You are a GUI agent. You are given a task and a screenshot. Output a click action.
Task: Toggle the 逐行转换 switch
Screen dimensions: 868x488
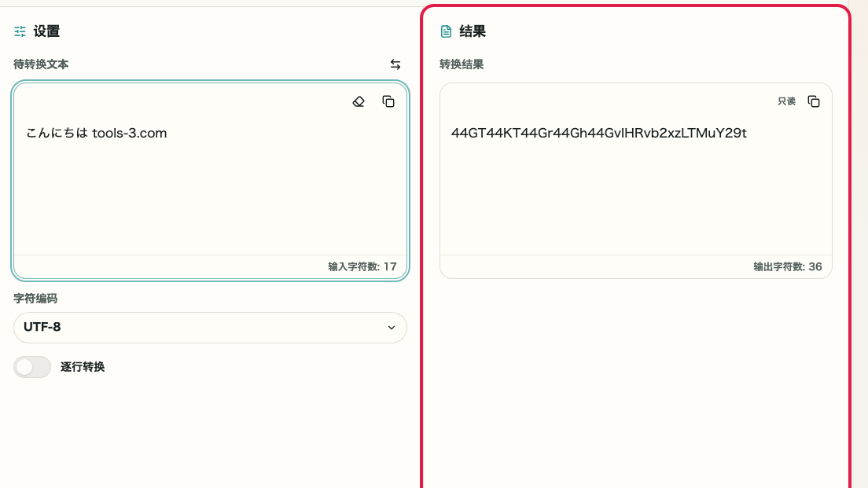click(32, 367)
